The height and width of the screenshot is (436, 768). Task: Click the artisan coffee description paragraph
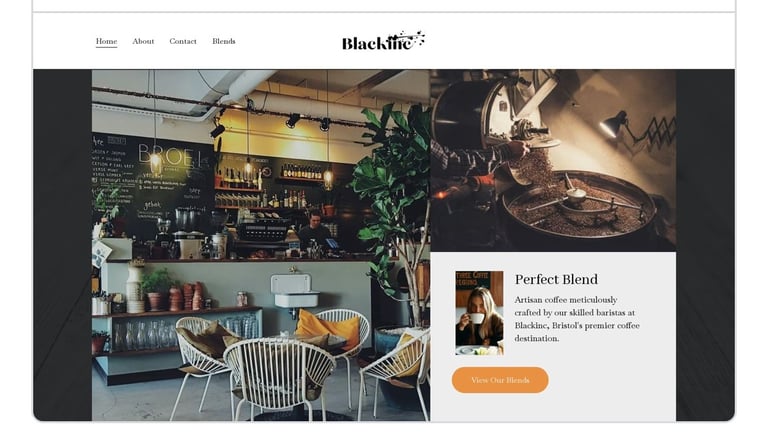point(576,319)
